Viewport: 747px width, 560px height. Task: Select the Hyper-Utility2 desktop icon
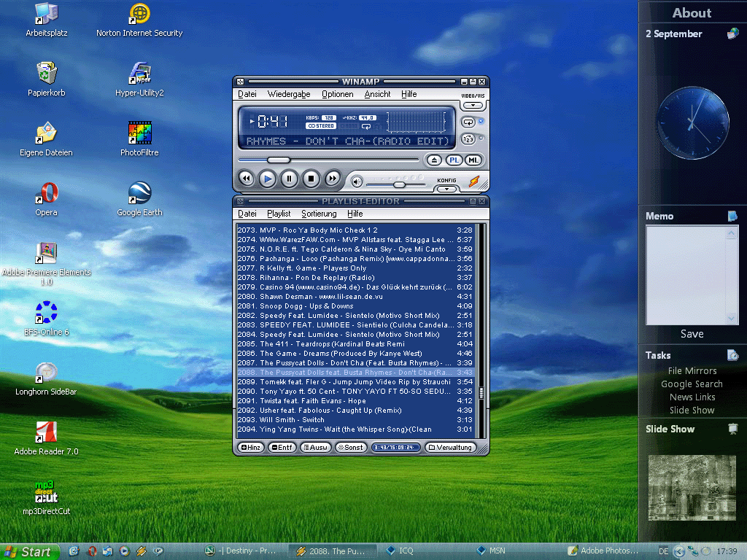click(139, 79)
